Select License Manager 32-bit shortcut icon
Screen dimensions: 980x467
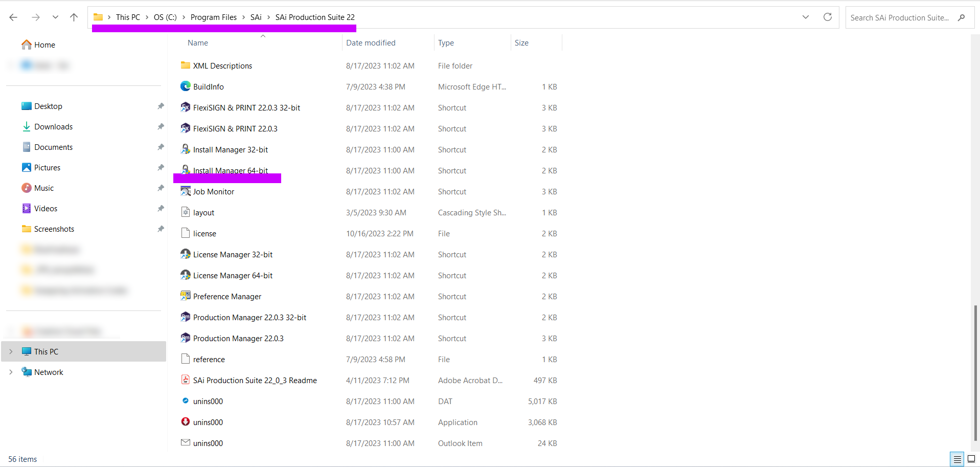click(x=186, y=254)
